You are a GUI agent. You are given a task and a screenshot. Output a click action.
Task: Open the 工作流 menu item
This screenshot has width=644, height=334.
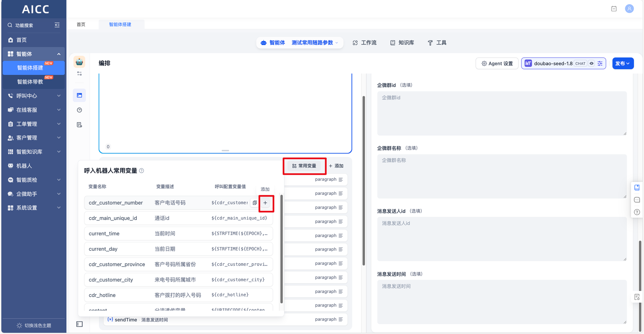coord(365,43)
